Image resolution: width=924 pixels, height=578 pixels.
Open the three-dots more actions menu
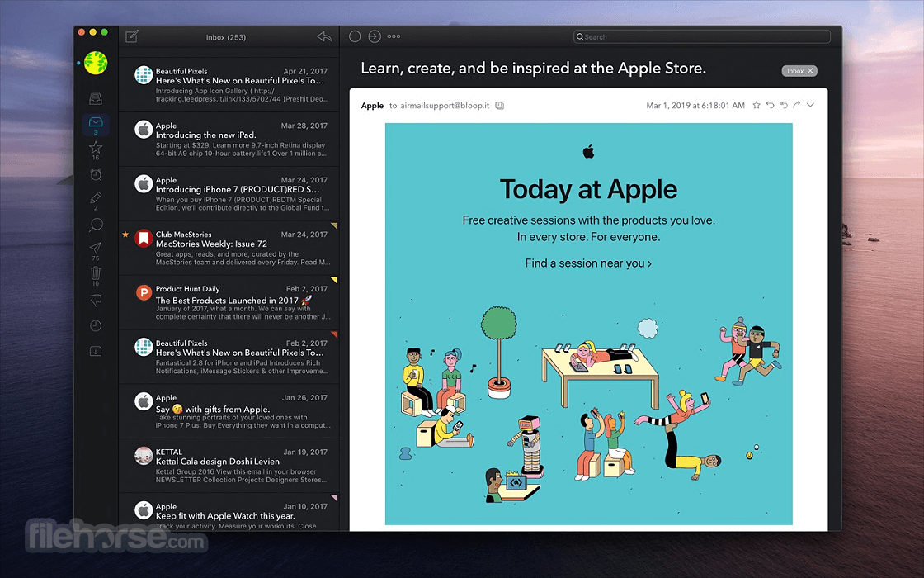[x=394, y=36]
